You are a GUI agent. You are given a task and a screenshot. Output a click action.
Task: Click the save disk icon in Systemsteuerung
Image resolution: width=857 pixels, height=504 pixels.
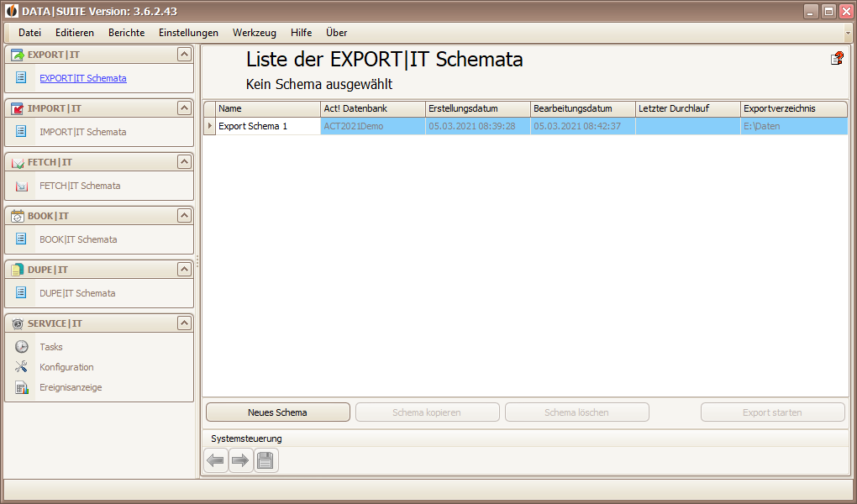(266, 460)
